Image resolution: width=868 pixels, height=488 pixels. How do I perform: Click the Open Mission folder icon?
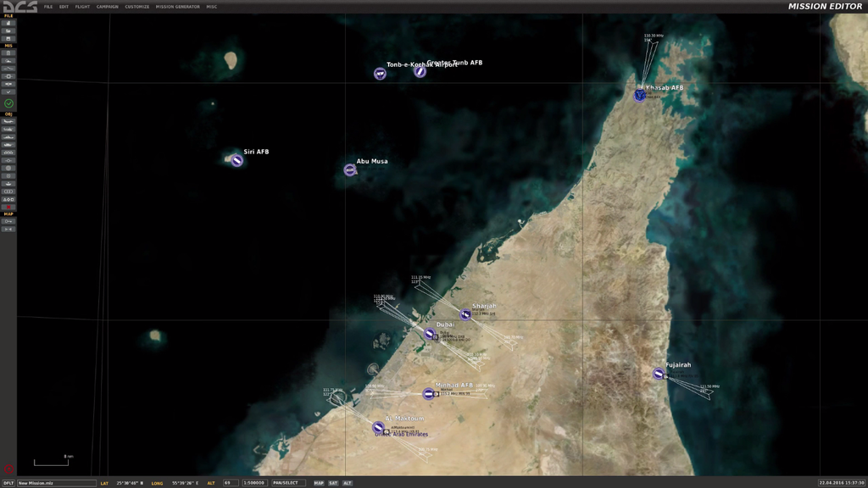8,30
